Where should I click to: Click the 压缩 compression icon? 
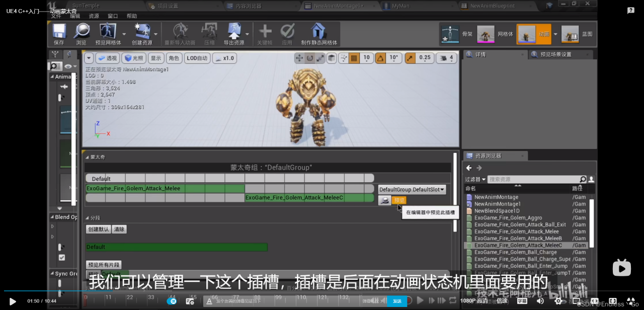pyautogui.click(x=209, y=31)
